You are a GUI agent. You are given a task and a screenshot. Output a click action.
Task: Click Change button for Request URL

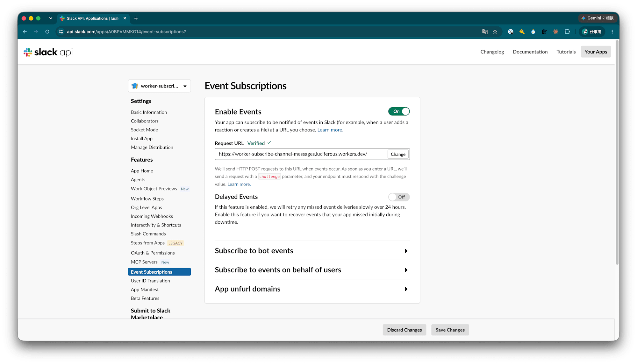(x=398, y=154)
